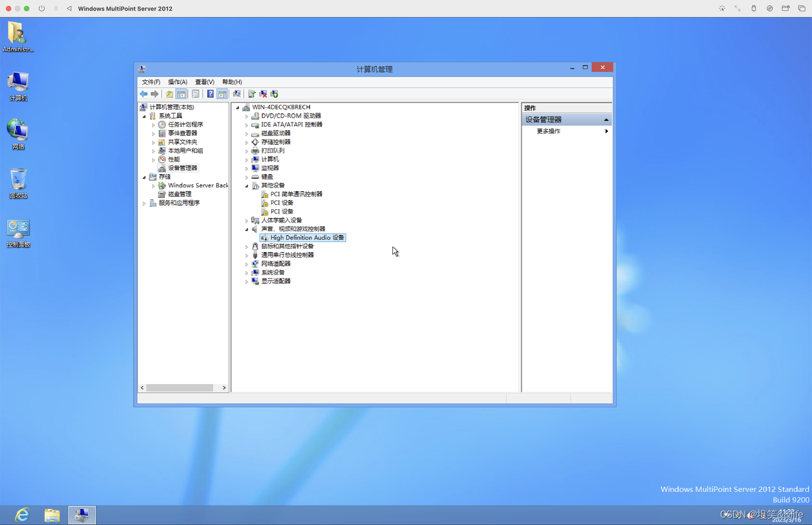Click the Update driver software toolbar icon
Viewport: 812px width, 525px height.
[251, 94]
